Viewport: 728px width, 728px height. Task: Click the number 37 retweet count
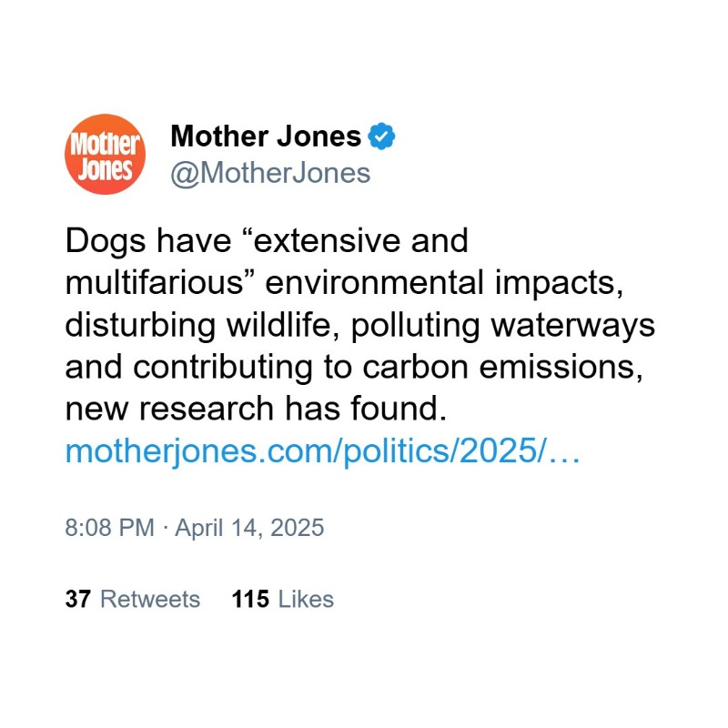(77, 600)
